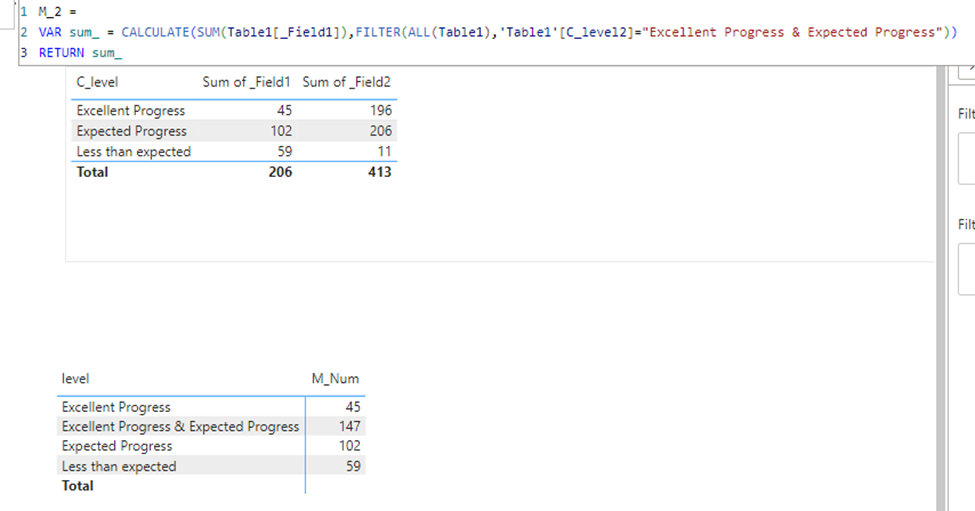This screenshot has width=975, height=511.
Task: Click formula line 1 M_2 =
Action: (x=57, y=11)
